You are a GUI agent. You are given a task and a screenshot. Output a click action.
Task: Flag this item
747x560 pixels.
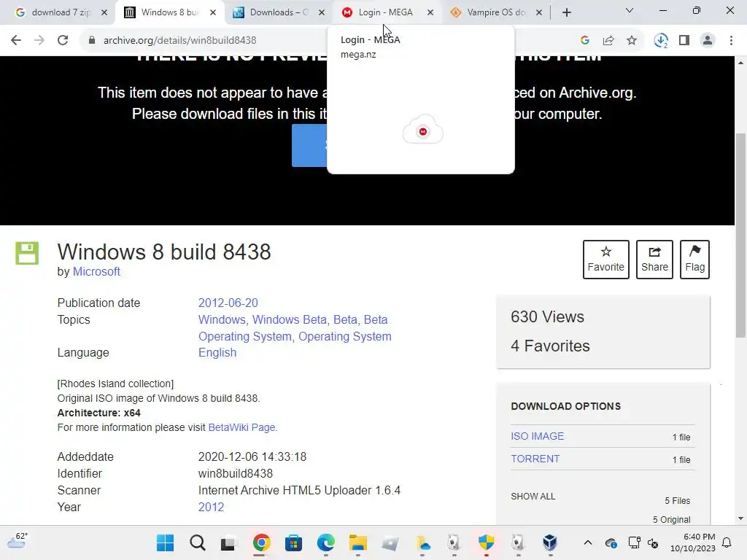coord(694,260)
